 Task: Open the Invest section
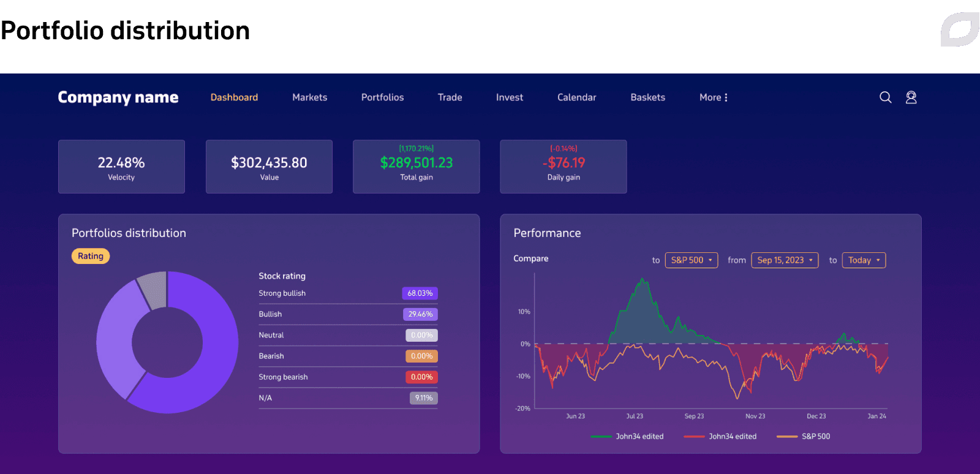510,97
